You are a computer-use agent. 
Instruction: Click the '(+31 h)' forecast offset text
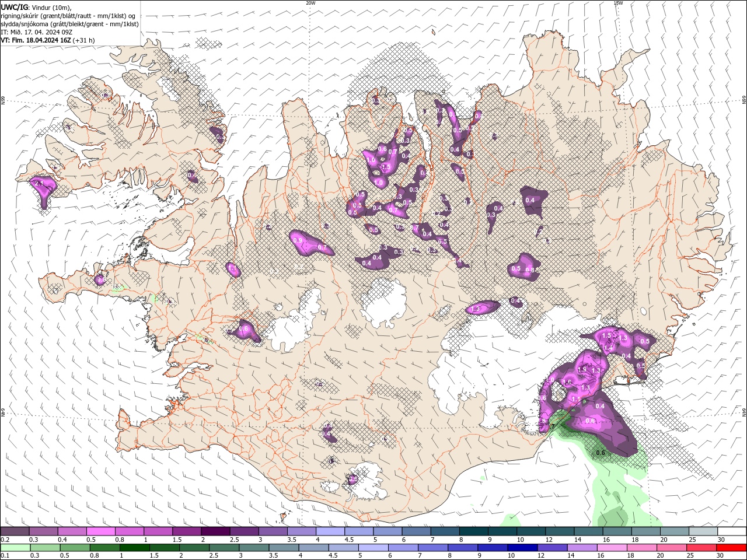point(84,40)
